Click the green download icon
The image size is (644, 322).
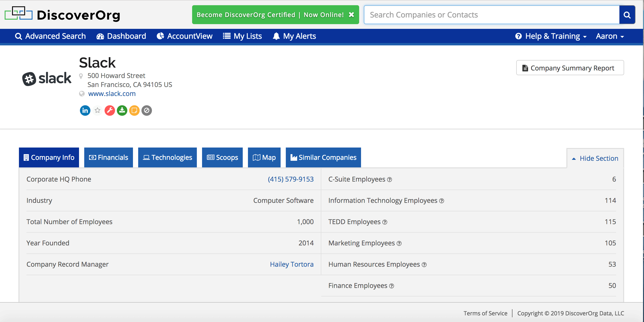[122, 110]
